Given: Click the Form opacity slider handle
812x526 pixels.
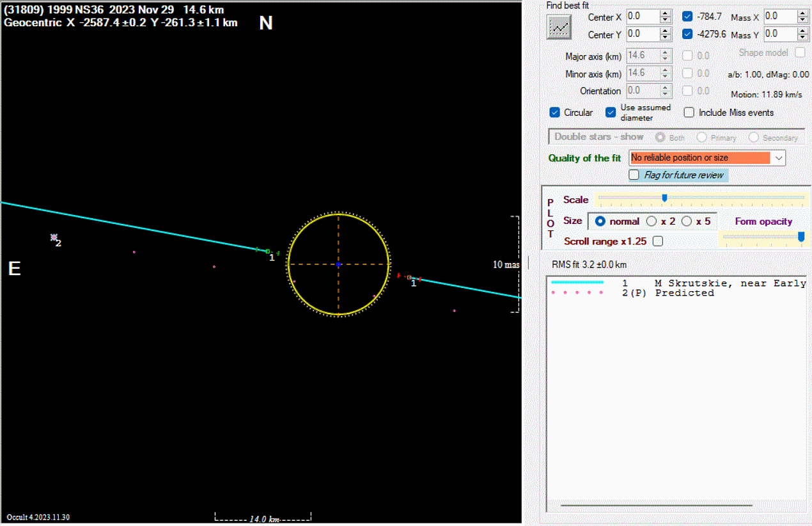Looking at the screenshot, I should click(801, 237).
